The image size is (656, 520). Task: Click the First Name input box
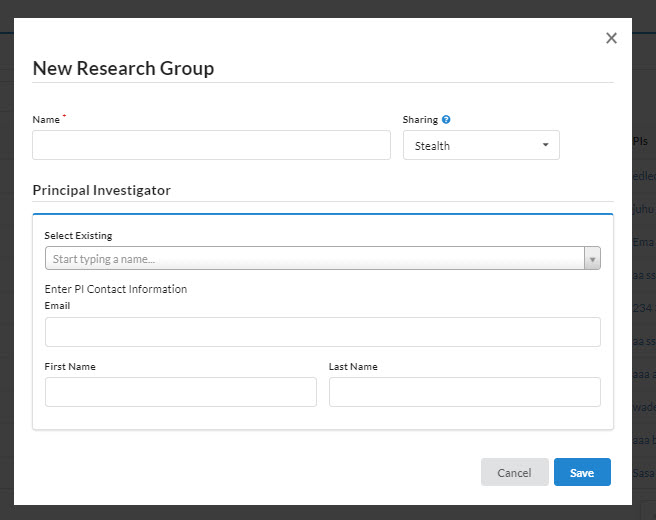(x=180, y=392)
